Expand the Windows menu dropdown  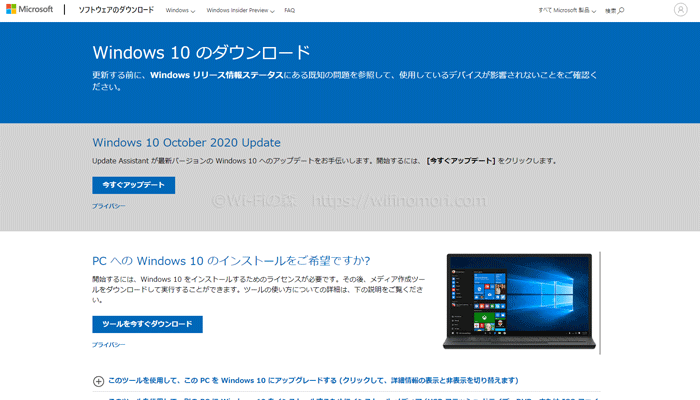pyautogui.click(x=180, y=10)
